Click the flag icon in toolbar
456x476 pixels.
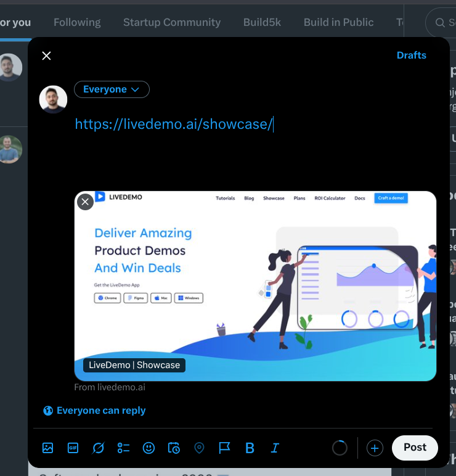[224, 448]
